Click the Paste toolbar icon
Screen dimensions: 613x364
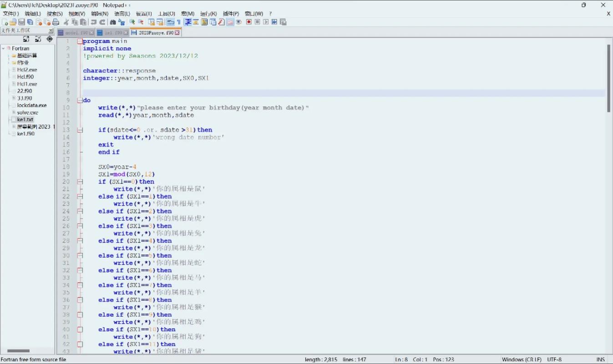83,22
